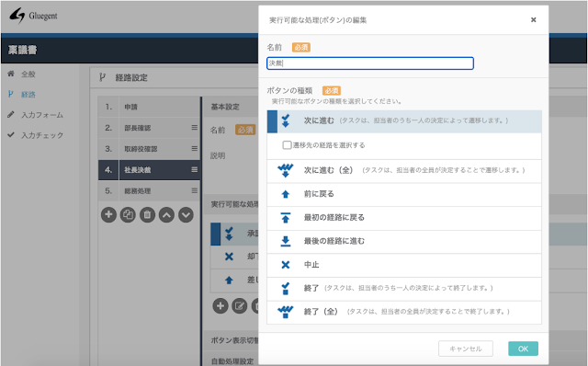Screen dimensions: 588x366
Task: Select route 5. 総務処理
Action: pyautogui.click(x=149, y=191)
